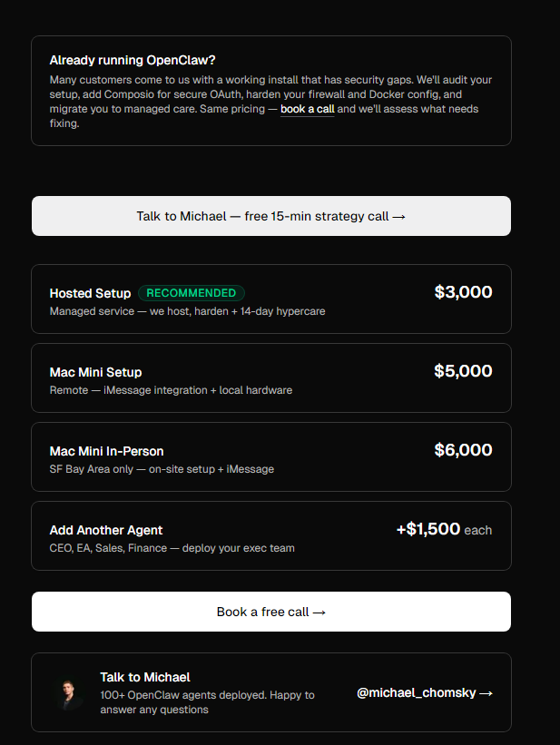Click the $6,000 price

(x=463, y=450)
